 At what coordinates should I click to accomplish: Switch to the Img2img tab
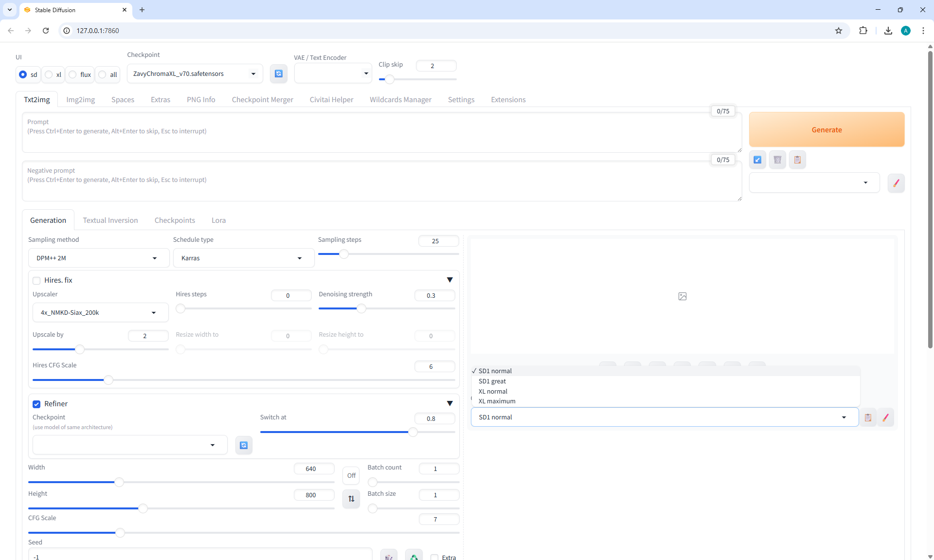click(80, 100)
